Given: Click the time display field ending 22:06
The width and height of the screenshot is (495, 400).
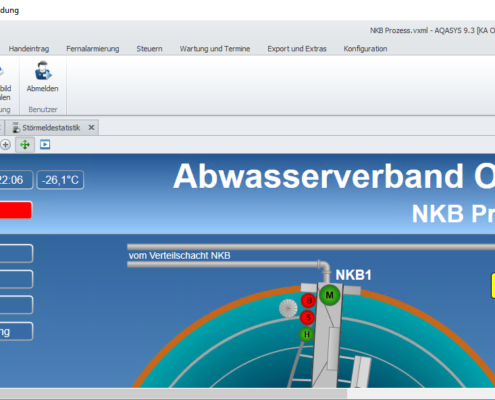Looking at the screenshot, I should pos(16,180).
